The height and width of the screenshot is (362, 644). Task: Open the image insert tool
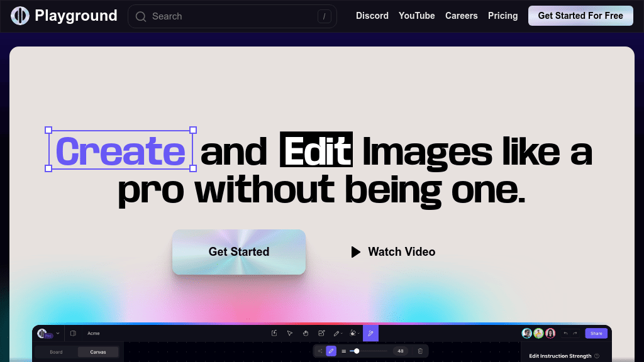coord(321,333)
